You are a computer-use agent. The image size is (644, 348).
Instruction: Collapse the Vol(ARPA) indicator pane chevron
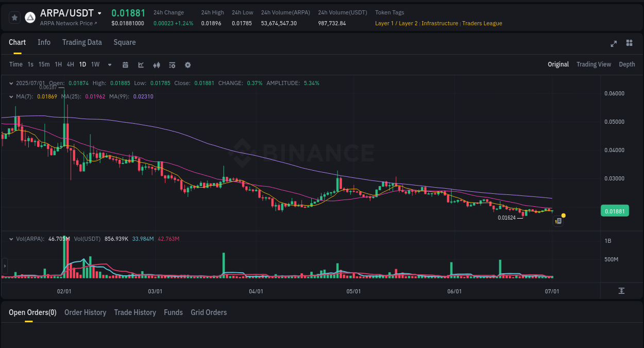click(11, 239)
